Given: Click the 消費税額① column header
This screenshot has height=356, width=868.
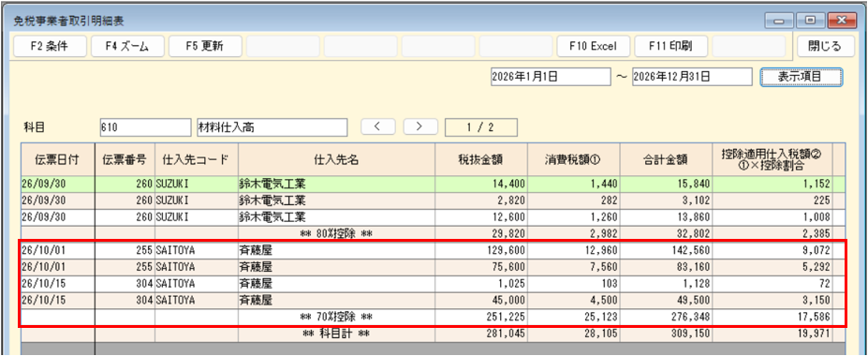Looking at the screenshot, I should click(573, 159).
